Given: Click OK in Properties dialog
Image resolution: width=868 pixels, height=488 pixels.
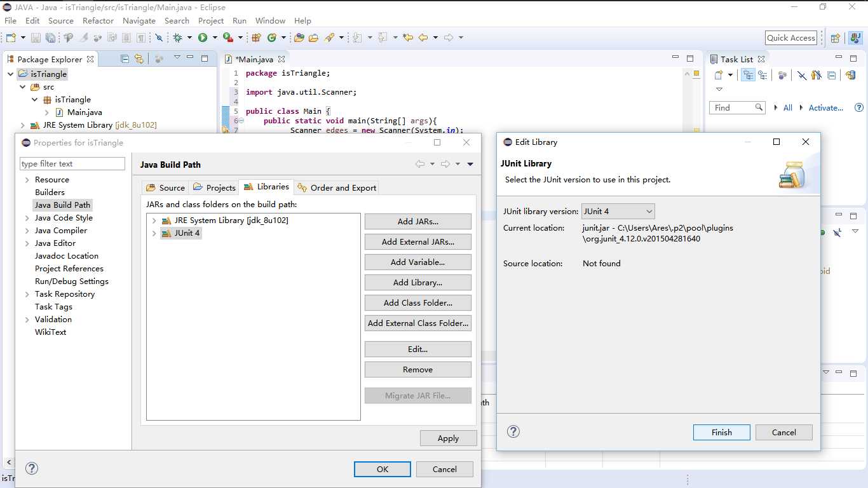Looking at the screenshot, I should click(x=383, y=469).
